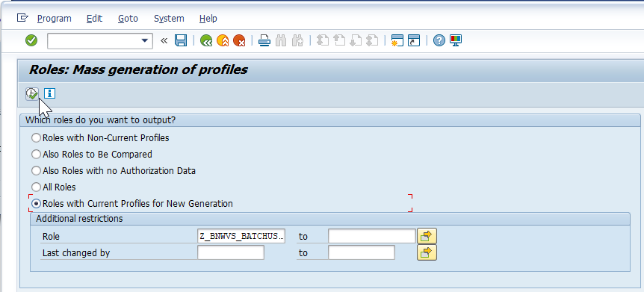Expand the command field dropdown arrow

click(x=144, y=40)
